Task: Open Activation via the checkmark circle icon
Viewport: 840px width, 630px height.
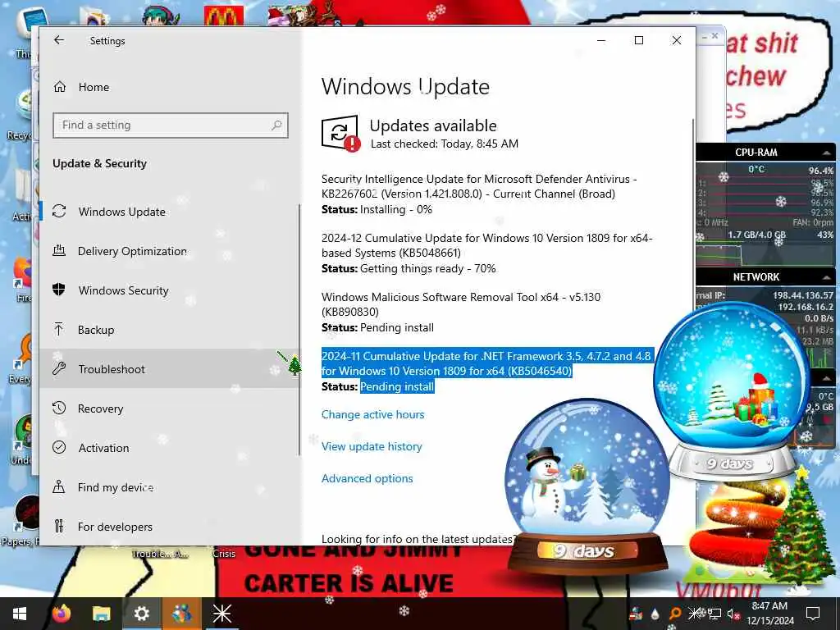Action: pyautogui.click(x=59, y=447)
